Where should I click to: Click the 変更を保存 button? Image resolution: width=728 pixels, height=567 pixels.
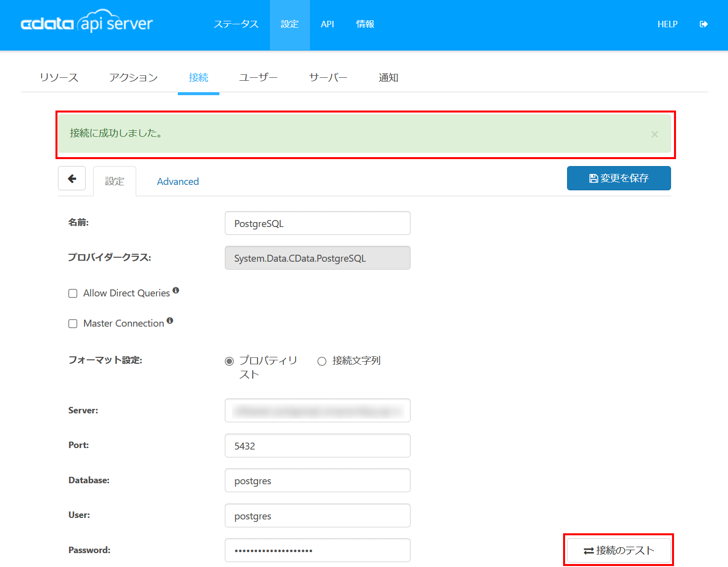(x=619, y=178)
